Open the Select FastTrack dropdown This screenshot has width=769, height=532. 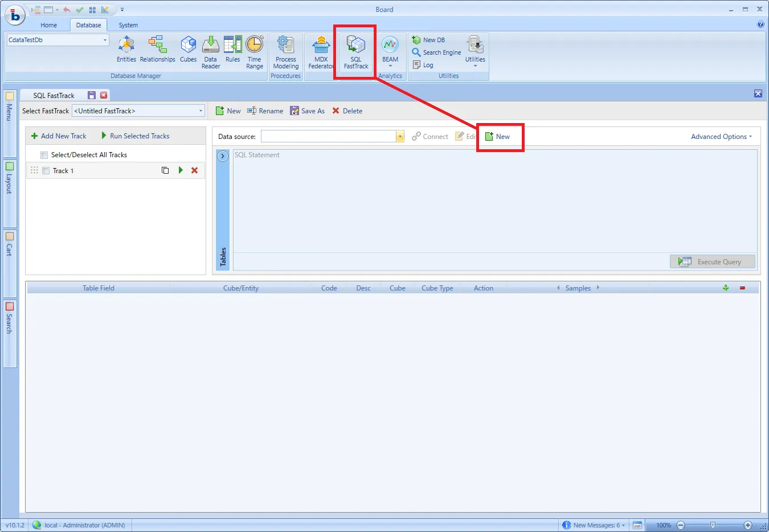click(x=201, y=111)
